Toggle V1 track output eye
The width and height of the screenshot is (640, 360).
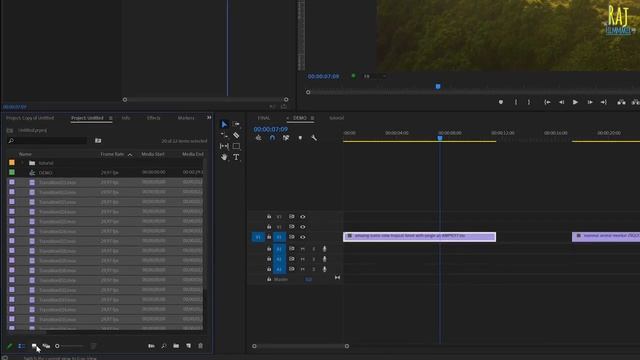302,237
